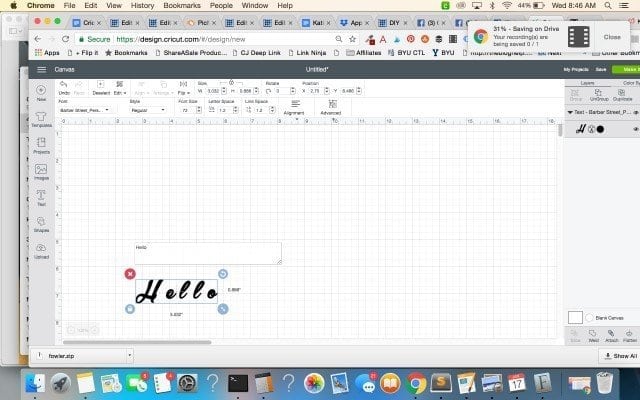640x400 pixels.
Task: Open the Bookmarks menu in menu bar
Action: 182,5
